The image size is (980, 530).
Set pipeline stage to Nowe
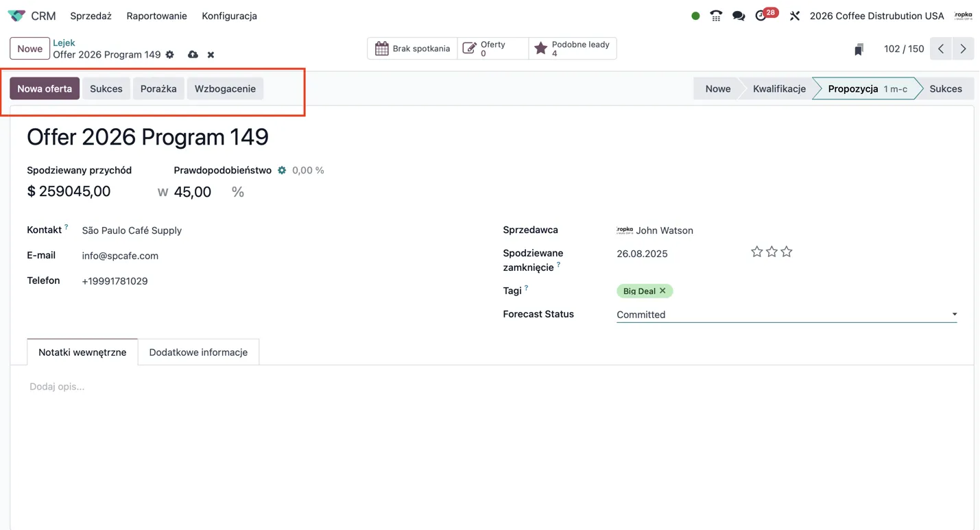[x=717, y=88]
